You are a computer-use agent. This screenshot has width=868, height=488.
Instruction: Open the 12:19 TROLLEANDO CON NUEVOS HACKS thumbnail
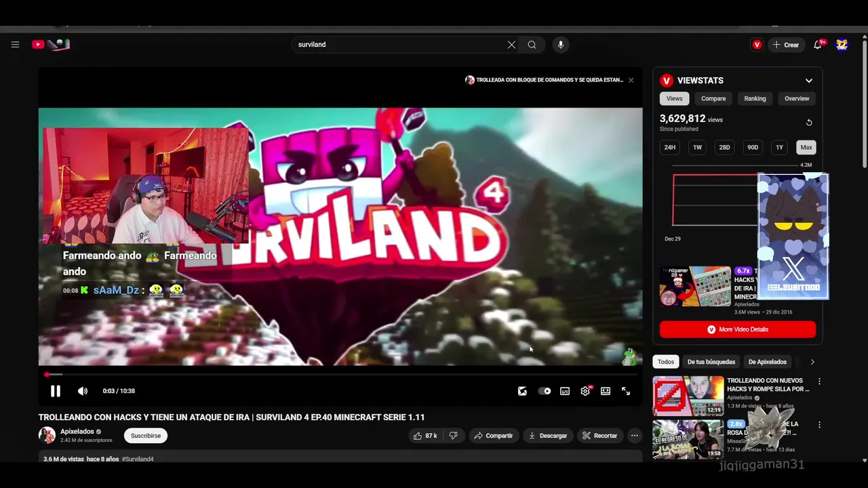(688, 396)
